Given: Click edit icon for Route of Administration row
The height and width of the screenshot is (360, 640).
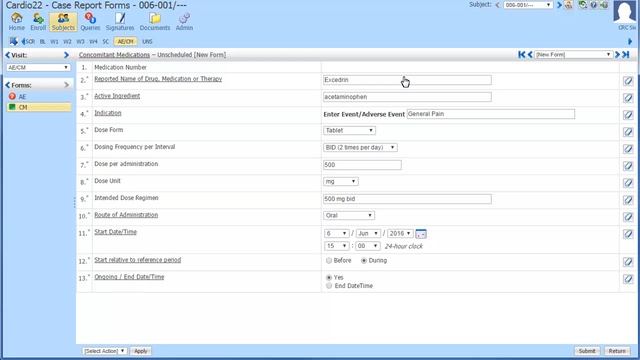Looking at the screenshot, I should click(628, 217).
